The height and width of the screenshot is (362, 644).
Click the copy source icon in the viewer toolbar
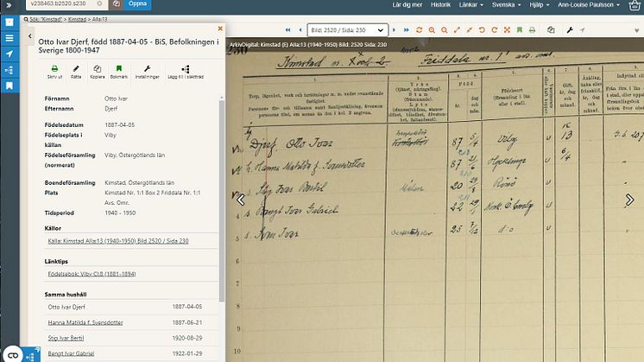coord(551,30)
